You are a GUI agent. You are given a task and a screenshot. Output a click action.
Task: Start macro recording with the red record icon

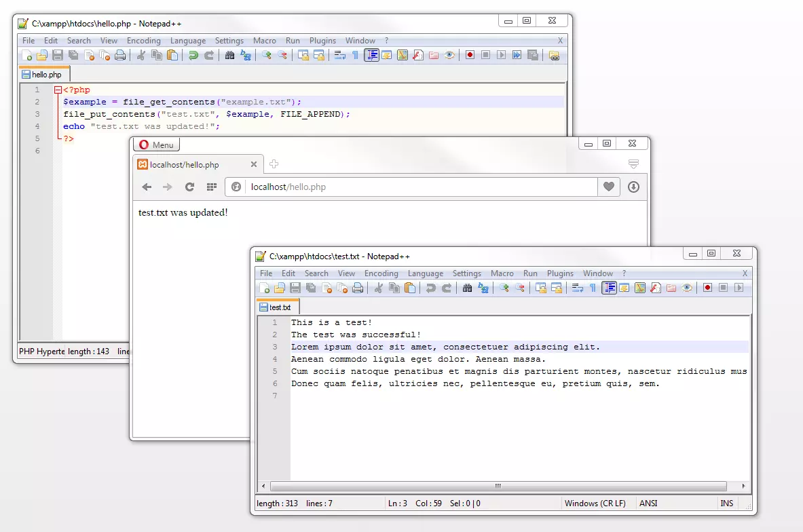(470, 55)
